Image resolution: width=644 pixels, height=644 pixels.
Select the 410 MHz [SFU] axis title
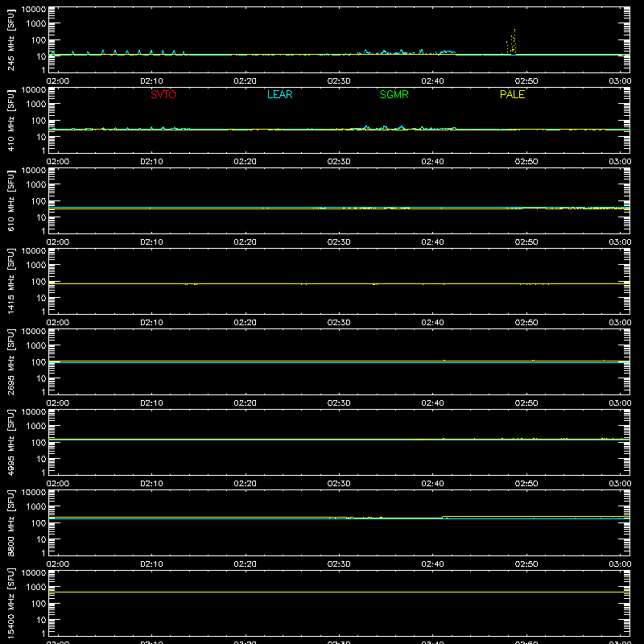10,120
